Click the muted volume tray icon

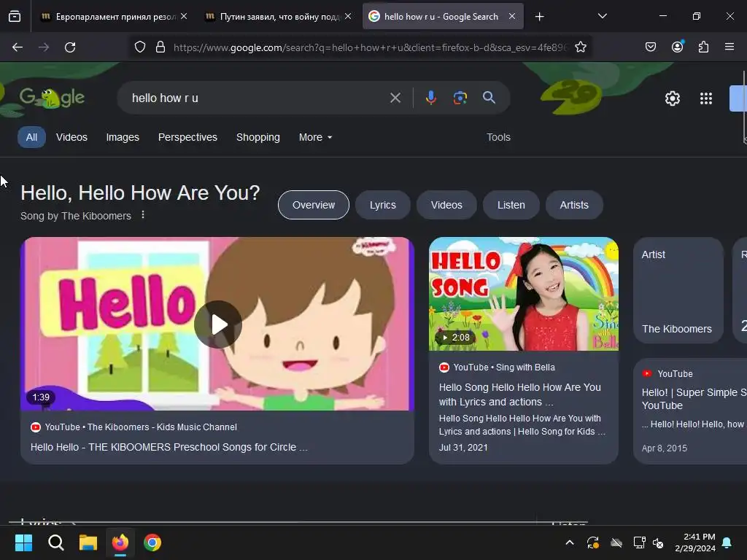coord(658,542)
